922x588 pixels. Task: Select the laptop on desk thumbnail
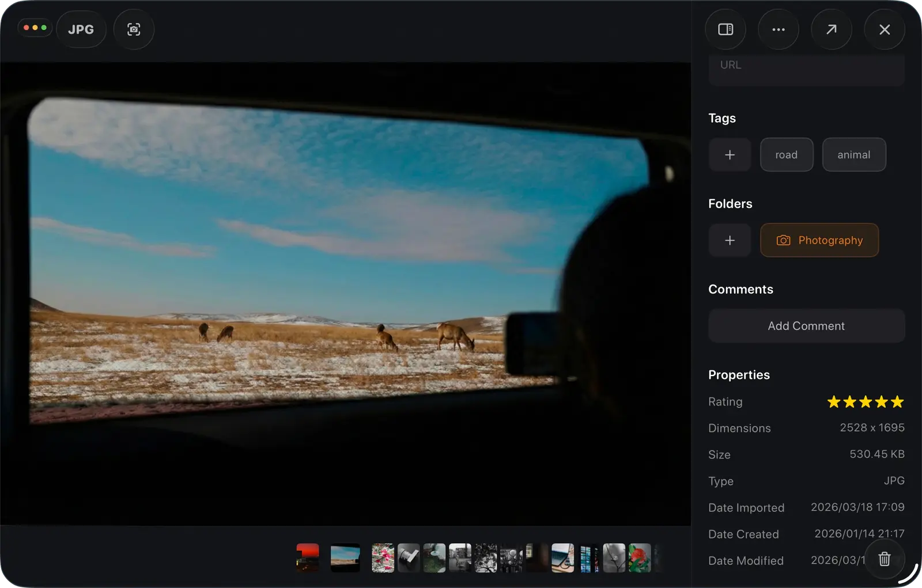pos(562,558)
